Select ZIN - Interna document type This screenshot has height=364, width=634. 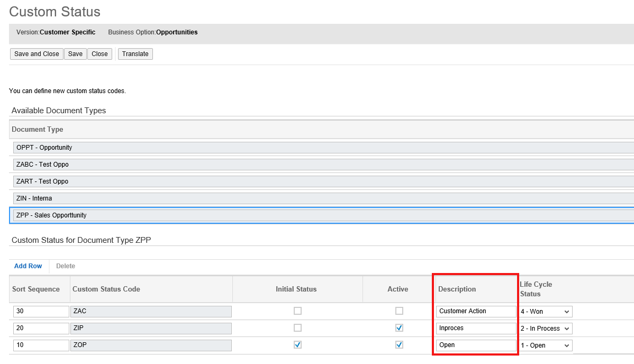point(323,198)
